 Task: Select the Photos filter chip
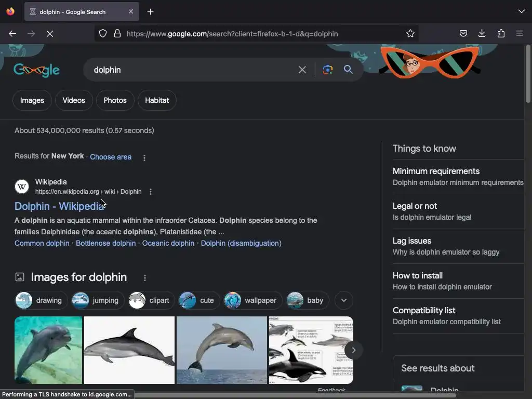[x=115, y=100]
